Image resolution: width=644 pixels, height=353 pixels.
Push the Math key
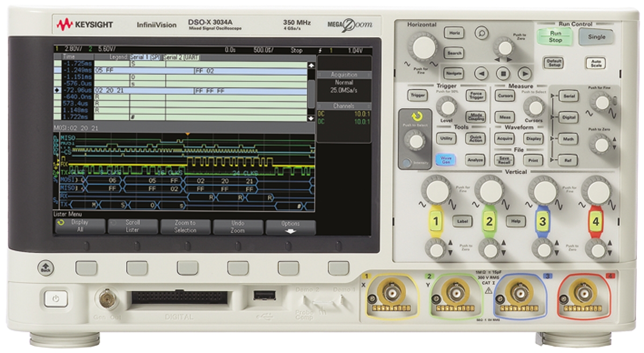[567, 139]
